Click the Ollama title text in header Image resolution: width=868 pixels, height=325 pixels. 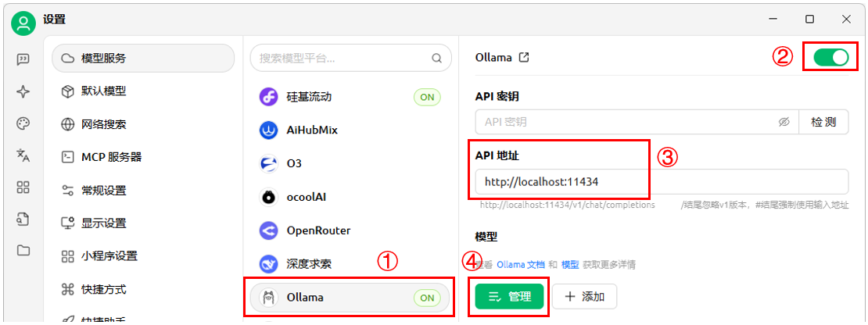pos(493,58)
